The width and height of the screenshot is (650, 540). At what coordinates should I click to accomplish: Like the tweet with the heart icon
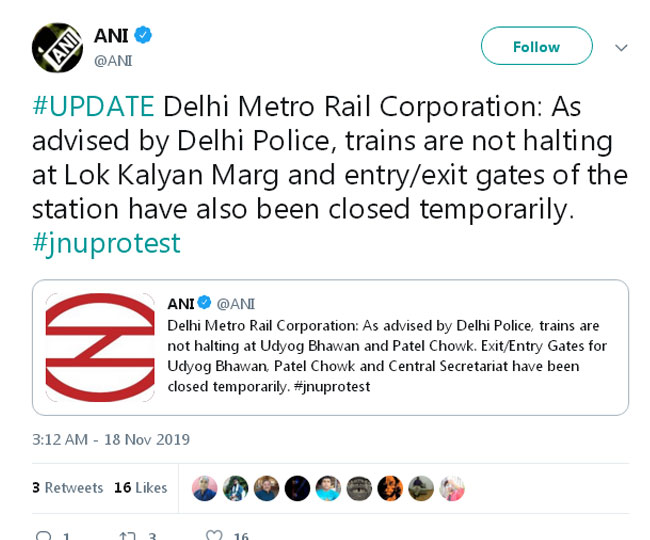[214, 536]
